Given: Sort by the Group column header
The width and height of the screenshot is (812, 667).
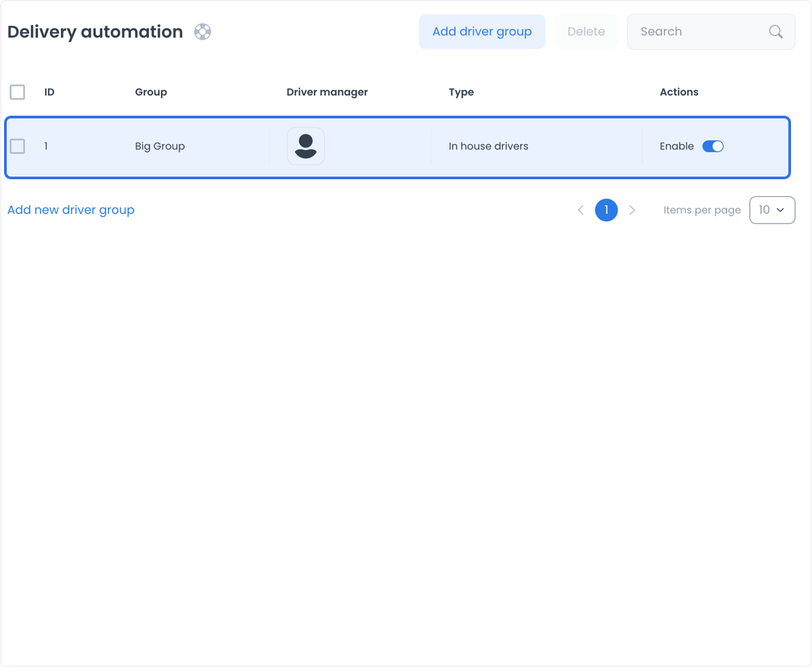Looking at the screenshot, I should (151, 92).
